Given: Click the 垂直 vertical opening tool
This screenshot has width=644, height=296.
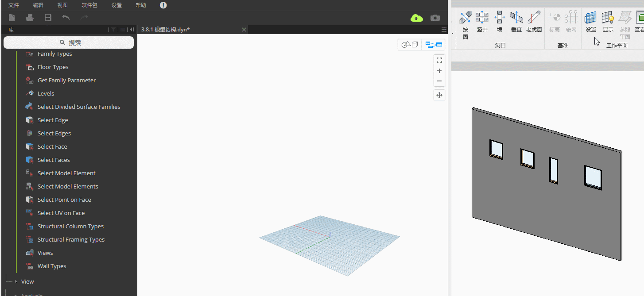Looking at the screenshot, I should (516, 22).
